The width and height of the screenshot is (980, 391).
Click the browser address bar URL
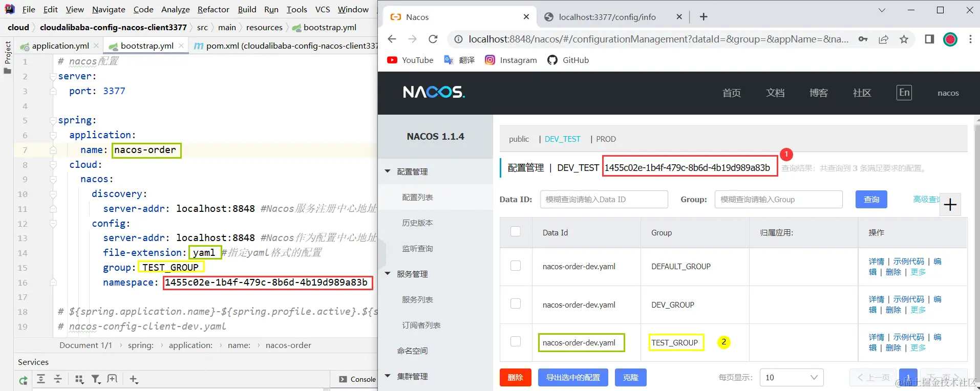pos(658,39)
